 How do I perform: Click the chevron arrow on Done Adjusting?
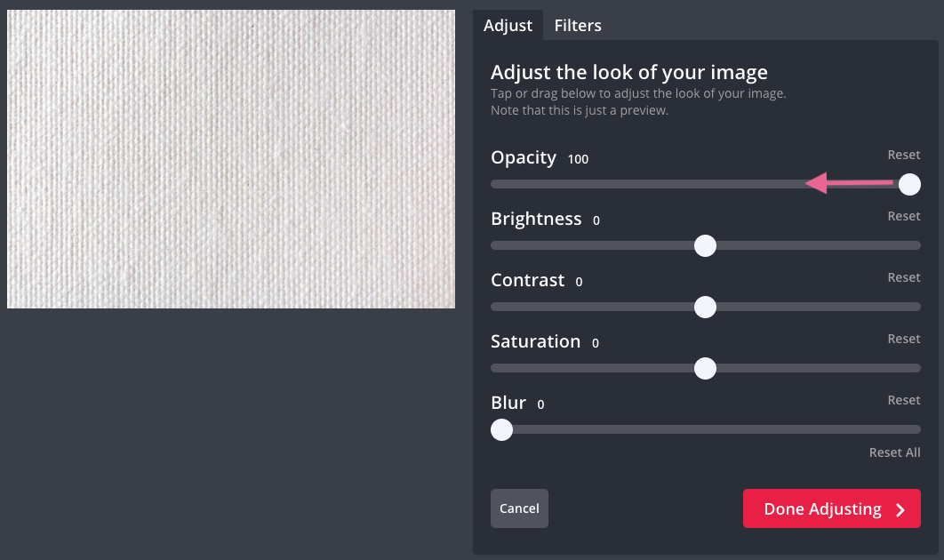pos(900,509)
